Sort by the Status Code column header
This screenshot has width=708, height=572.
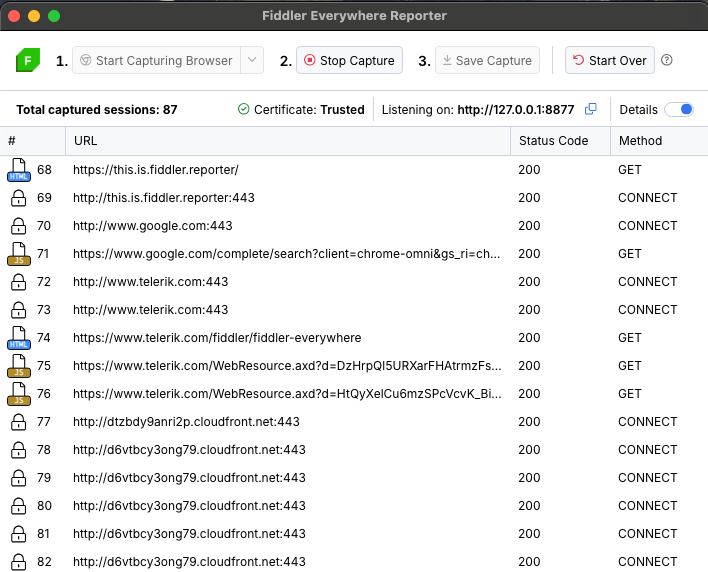553,141
